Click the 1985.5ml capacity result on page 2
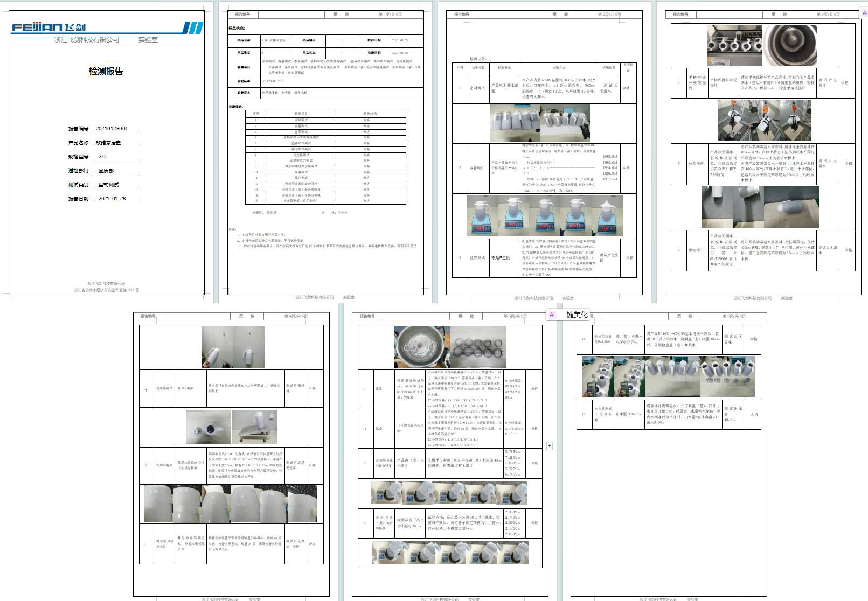The height and width of the screenshot is (601, 868). [610, 157]
